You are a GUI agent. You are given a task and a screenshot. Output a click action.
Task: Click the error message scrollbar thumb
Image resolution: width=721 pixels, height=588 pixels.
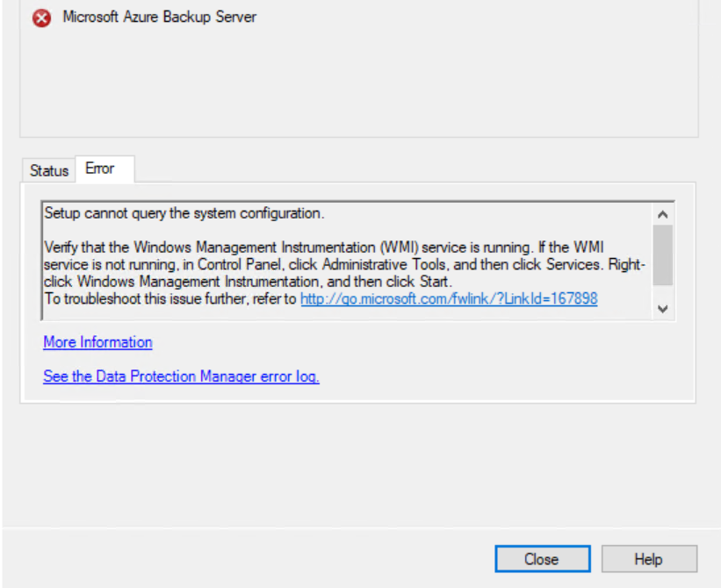(663, 255)
